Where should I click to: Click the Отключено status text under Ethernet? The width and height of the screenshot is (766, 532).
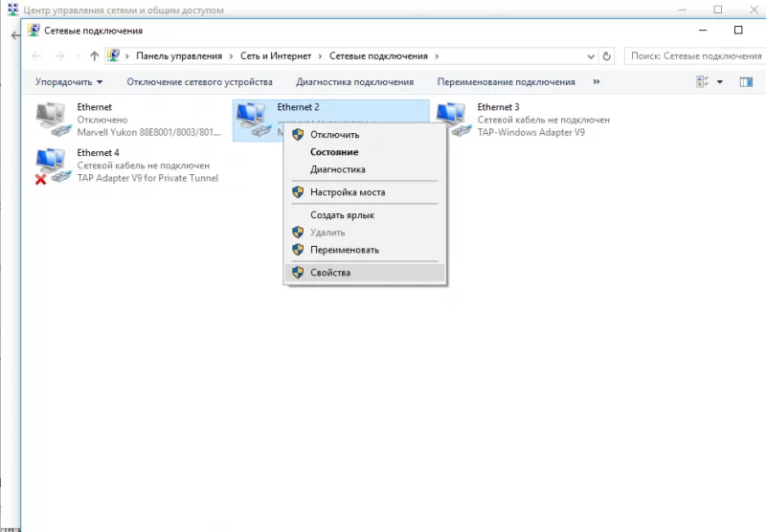[x=102, y=120]
